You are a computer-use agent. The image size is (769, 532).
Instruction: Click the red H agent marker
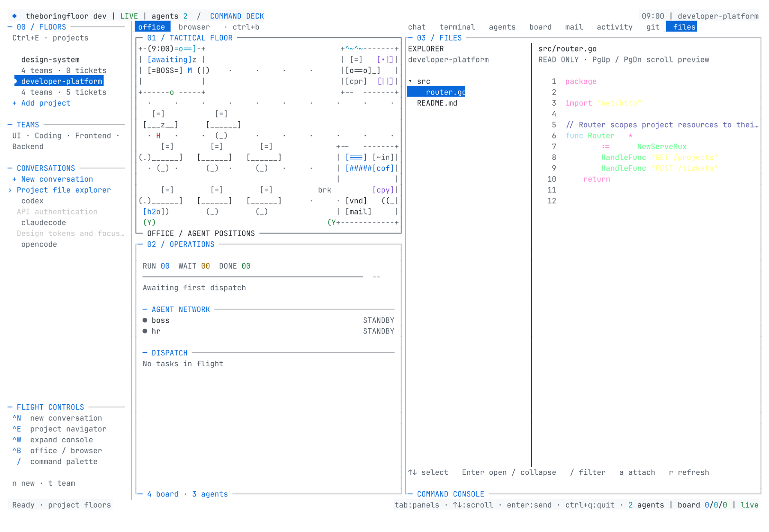[158, 136]
